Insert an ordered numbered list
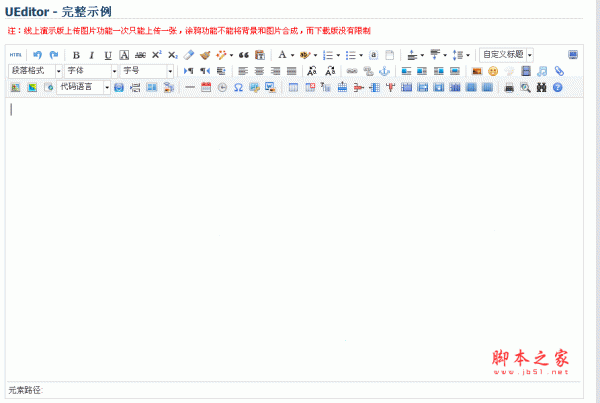 tap(328, 55)
